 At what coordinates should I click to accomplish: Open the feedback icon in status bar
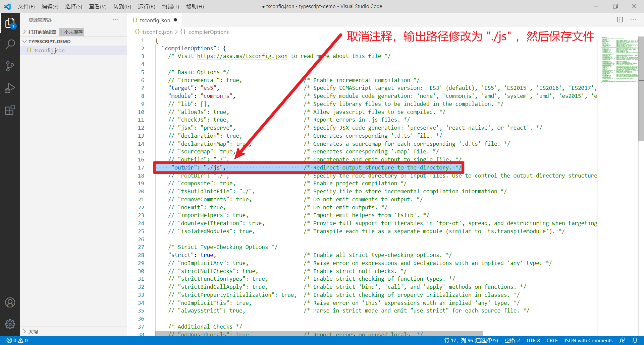click(x=622, y=340)
